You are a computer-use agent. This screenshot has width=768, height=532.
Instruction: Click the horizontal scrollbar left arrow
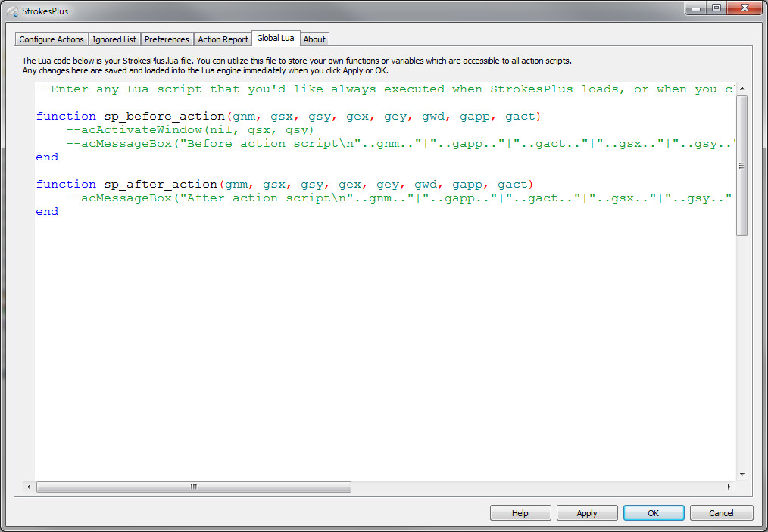(29, 487)
